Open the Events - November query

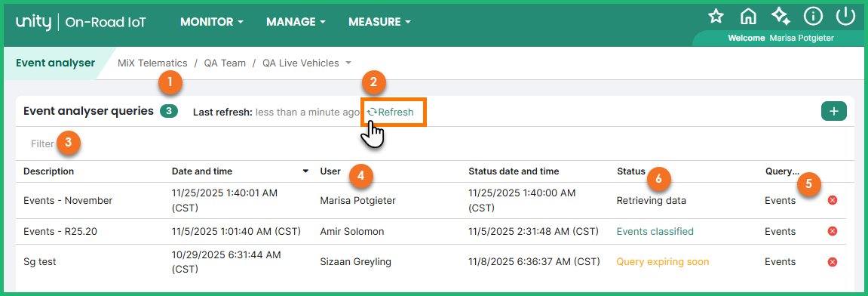pos(68,201)
